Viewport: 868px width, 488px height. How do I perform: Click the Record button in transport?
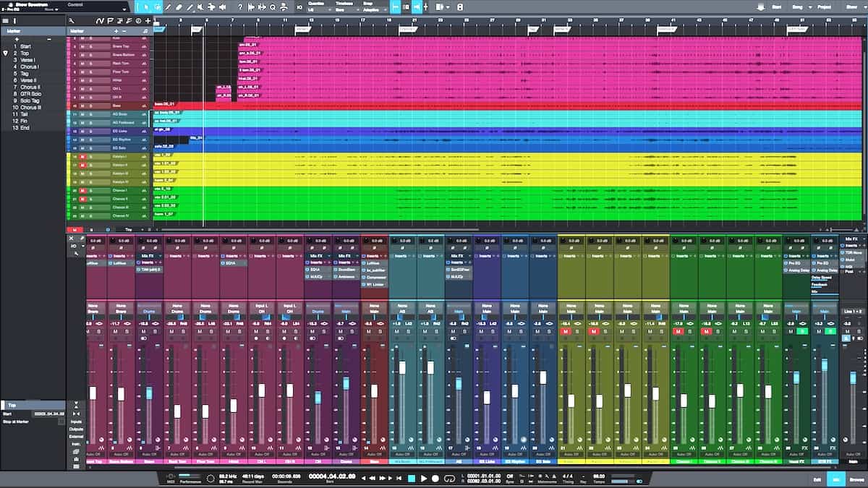point(435,478)
